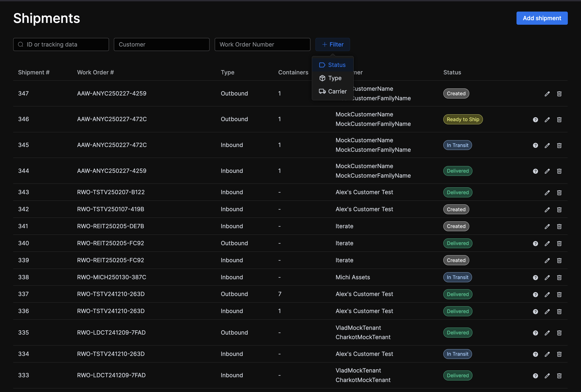Click the Ready to Ship status badge
This screenshot has height=392, width=581.
[x=463, y=119]
